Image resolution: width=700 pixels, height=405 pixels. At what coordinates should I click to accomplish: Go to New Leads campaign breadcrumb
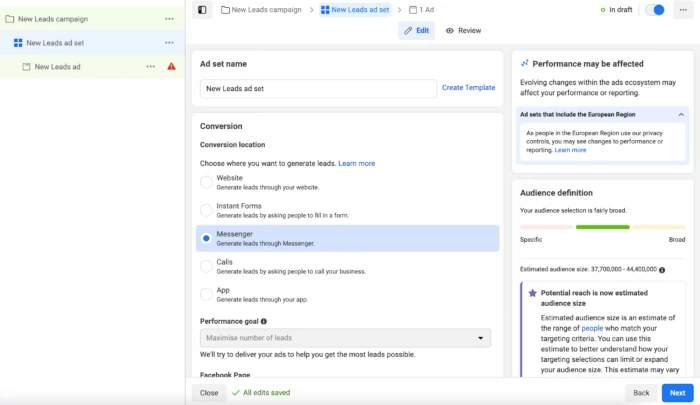tap(262, 10)
